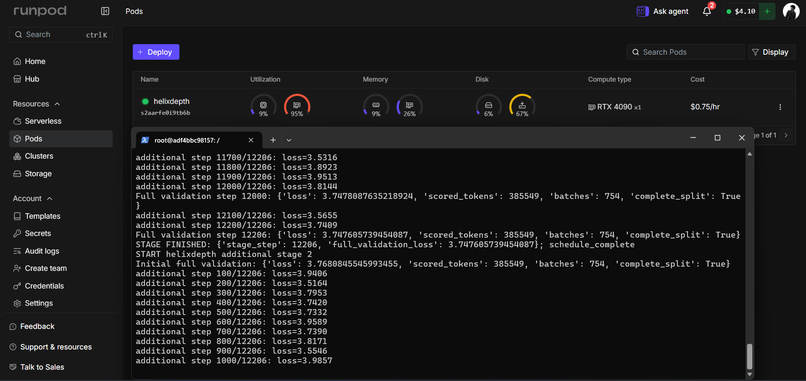Click the RTX 4090 compute type
Screen dimensions: 806x381
tap(615, 107)
